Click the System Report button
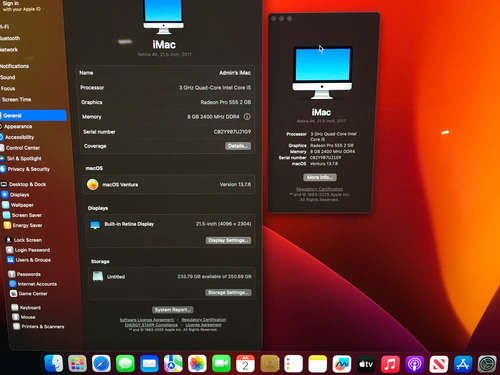 (x=173, y=310)
